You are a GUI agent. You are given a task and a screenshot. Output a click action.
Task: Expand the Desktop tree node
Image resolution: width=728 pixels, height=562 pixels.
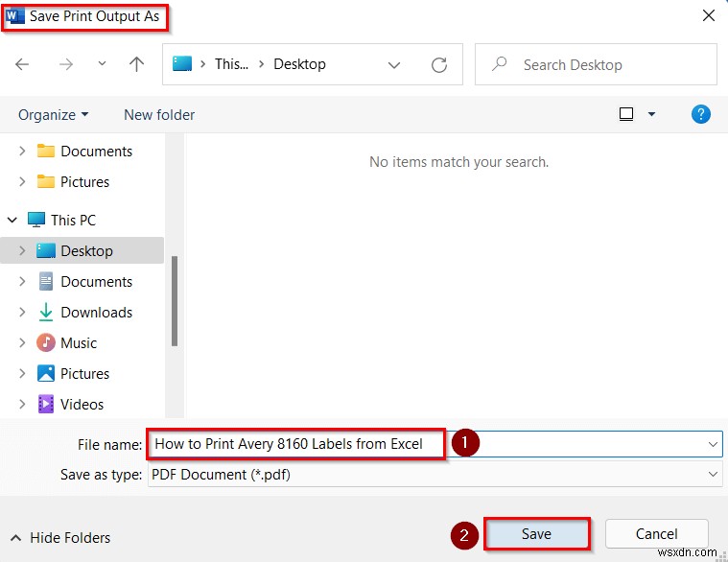pyautogui.click(x=22, y=250)
